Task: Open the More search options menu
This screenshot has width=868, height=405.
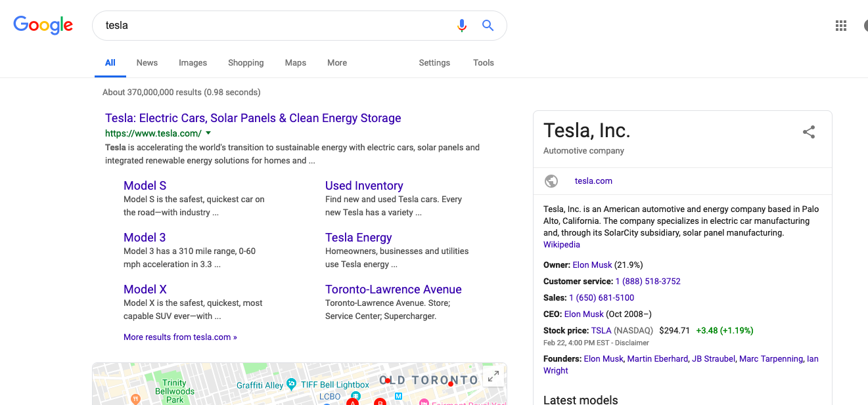Action: pyautogui.click(x=337, y=63)
